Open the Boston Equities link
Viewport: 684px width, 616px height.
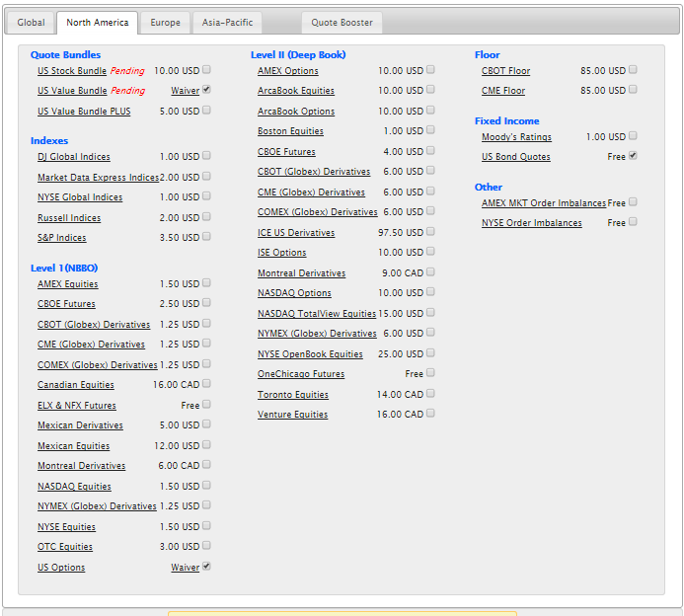click(290, 131)
